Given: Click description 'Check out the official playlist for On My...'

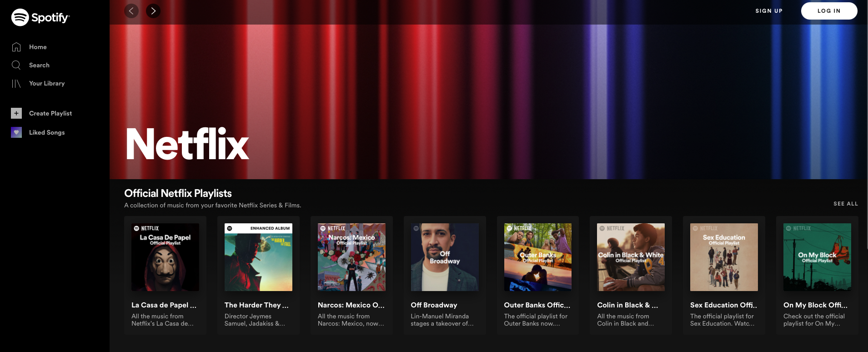Looking at the screenshot, I should pos(814,320).
